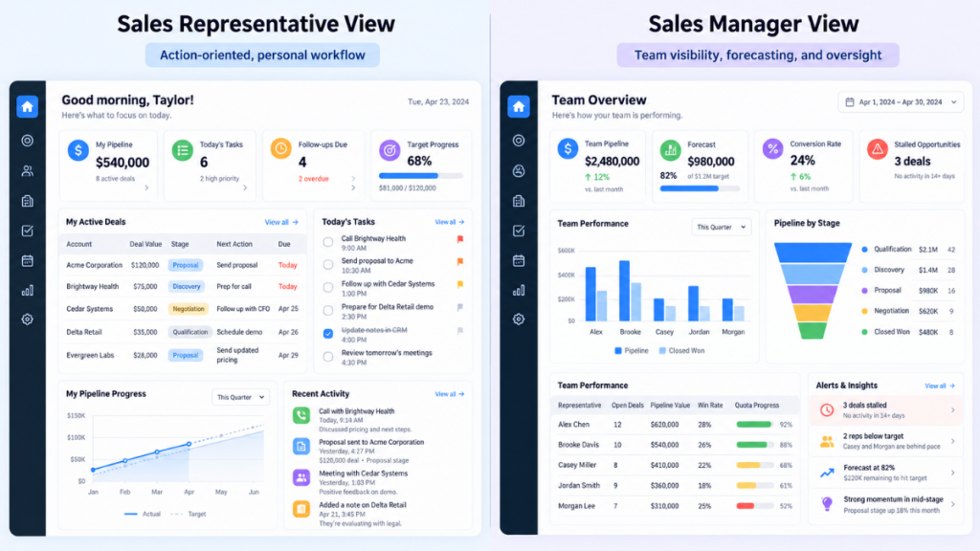Open calendar icon in Sales Representative sidebar
980x551 pixels.
tap(28, 260)
